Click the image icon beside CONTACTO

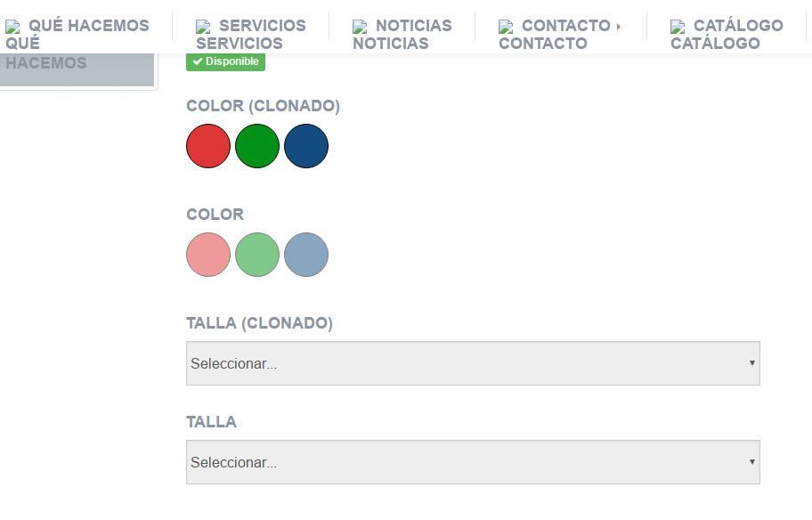(x=506, y=27)
